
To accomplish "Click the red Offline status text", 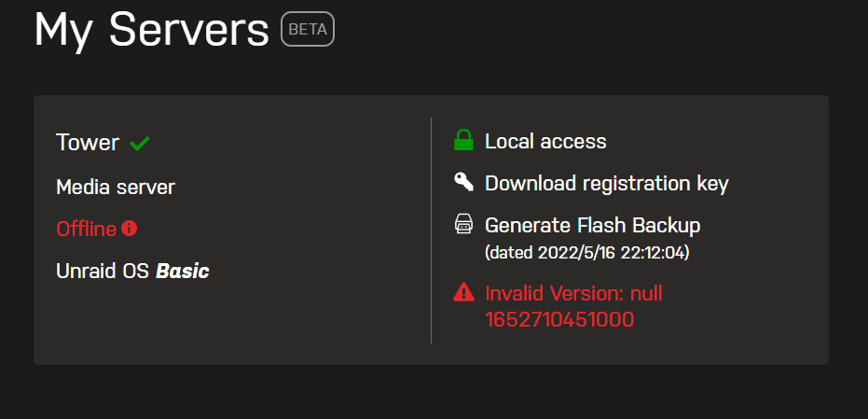I will tap(87, 229).
